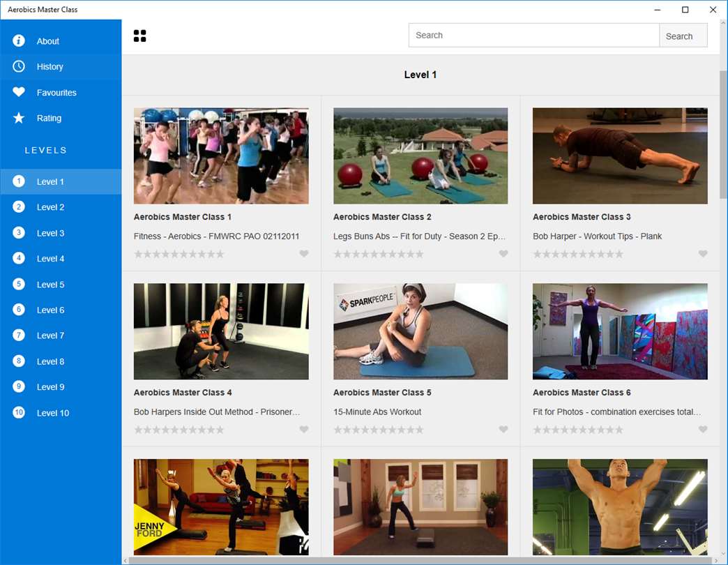Switch to Level 10 label
728x565 pixels.
coord(53,413)
